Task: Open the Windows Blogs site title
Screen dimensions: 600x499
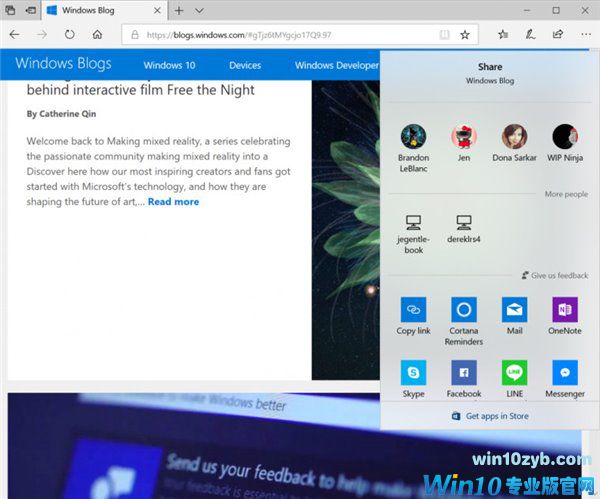Action: click(64, 63)
